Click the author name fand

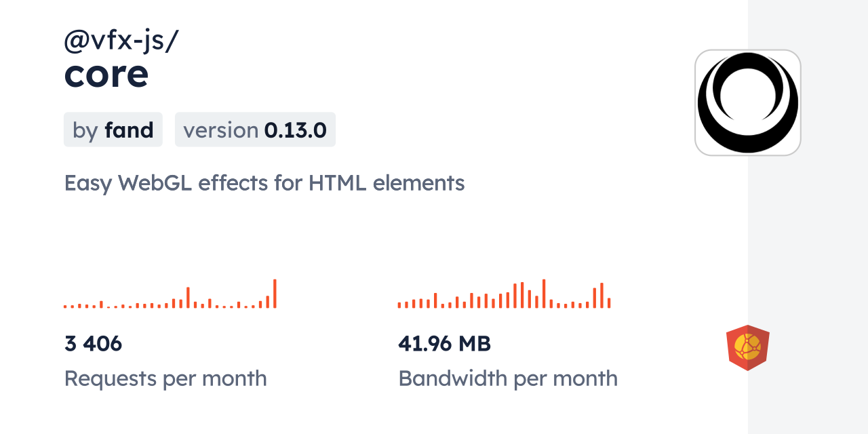coord(129,130)
